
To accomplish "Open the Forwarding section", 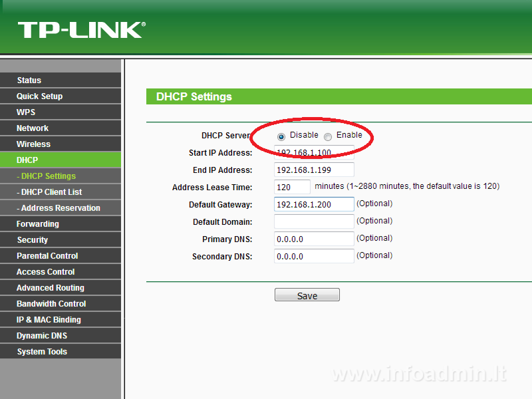I will (x=61, y=223).
